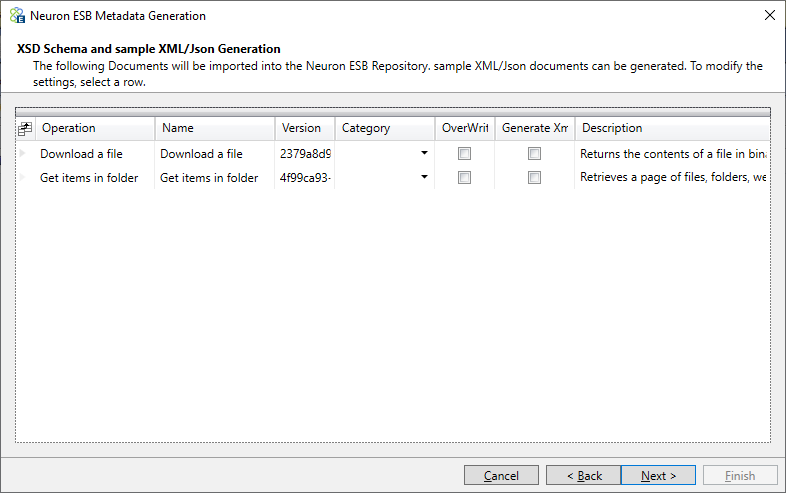The height and width of the screenshot is (493, 786).
Task: Open Category dropdown for Download a file row
Action: coord(424,153)
